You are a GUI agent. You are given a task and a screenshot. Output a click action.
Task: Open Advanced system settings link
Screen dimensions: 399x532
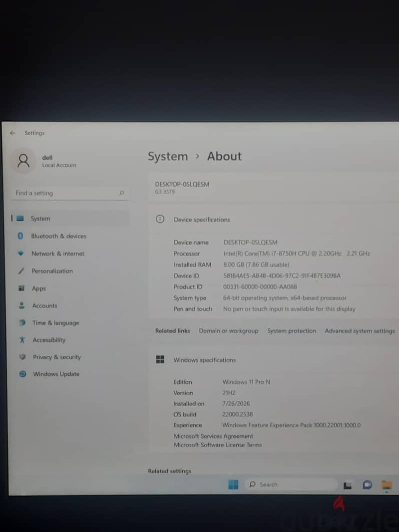360,331
